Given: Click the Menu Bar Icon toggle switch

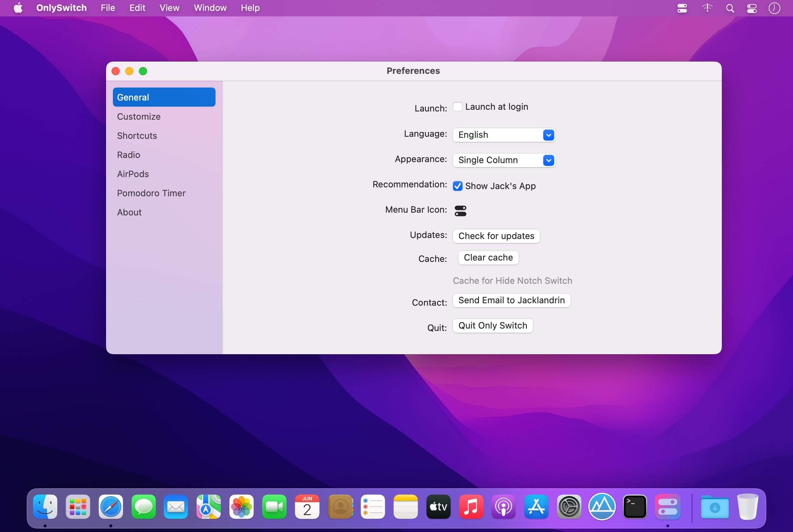Looking at the screenshot, I should (460, 210).
